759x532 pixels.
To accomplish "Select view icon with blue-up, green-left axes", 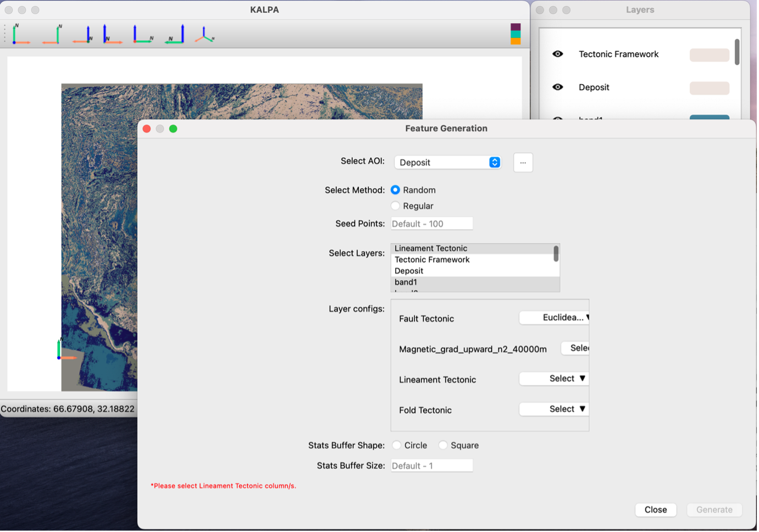I will pos(175,34).
